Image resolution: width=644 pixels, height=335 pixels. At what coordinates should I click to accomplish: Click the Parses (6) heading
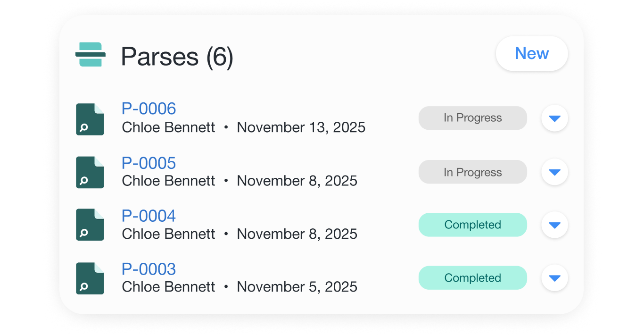(177, 56)
